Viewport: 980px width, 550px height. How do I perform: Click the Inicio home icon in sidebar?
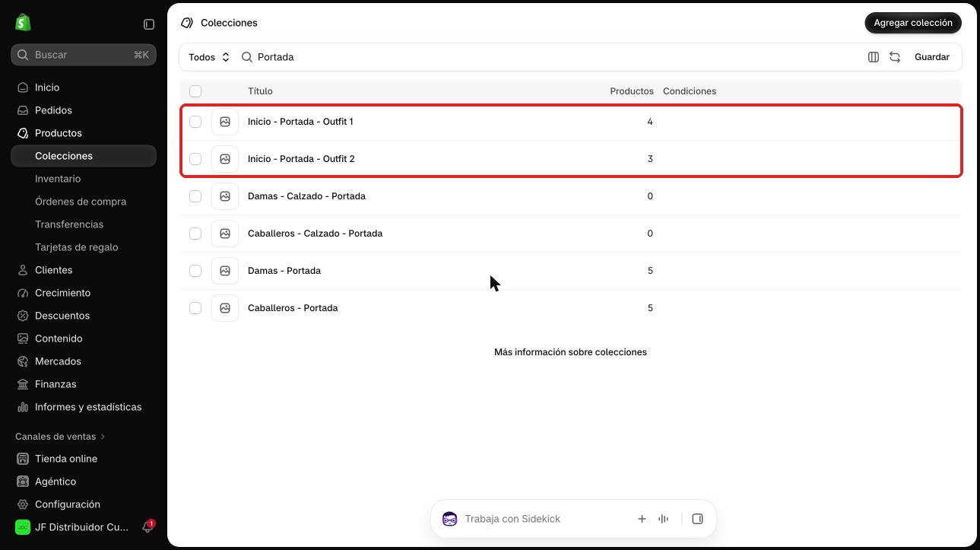tap(23, 87)
